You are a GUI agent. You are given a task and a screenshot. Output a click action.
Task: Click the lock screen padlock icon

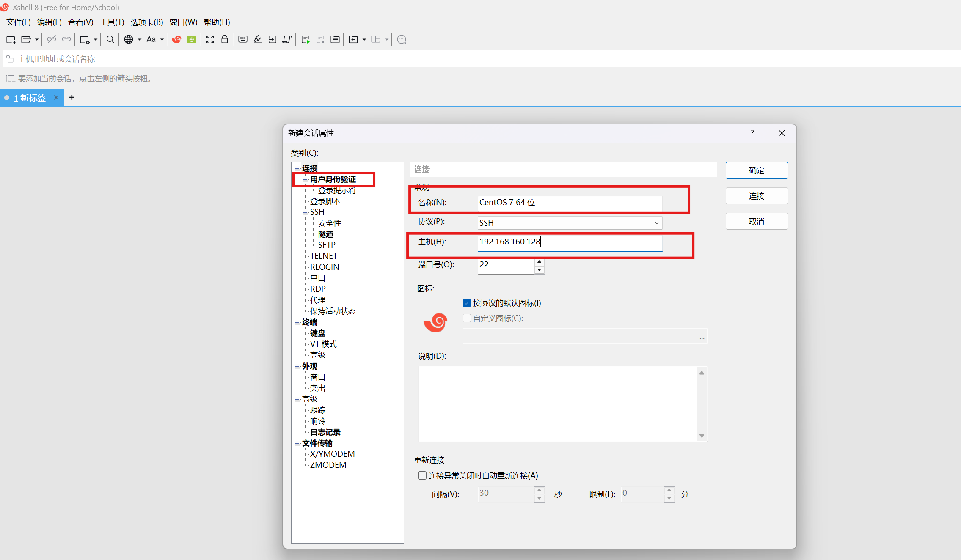pyautogui.click(x=225, y=39)
